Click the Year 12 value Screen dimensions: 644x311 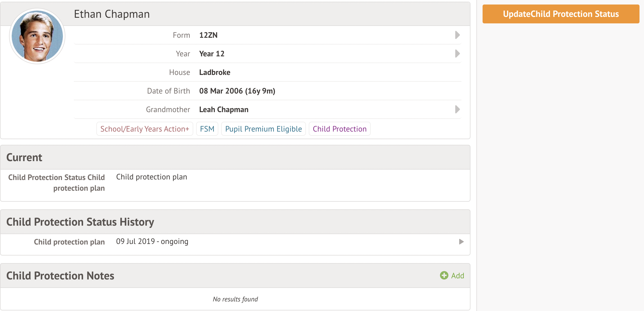(x=212, y=54)
